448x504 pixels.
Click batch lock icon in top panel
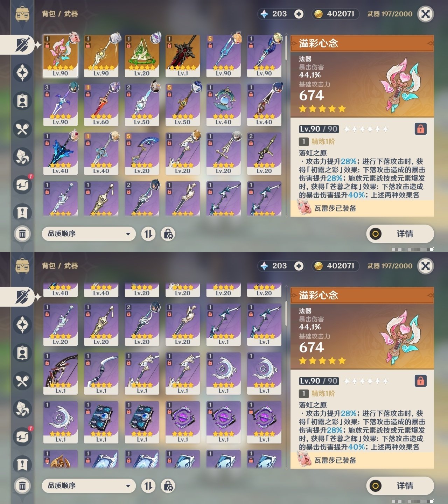[168, 234]
